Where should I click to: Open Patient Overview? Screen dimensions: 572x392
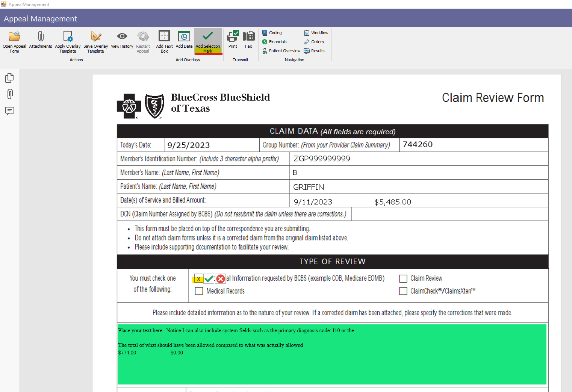[x=281, y=51]
